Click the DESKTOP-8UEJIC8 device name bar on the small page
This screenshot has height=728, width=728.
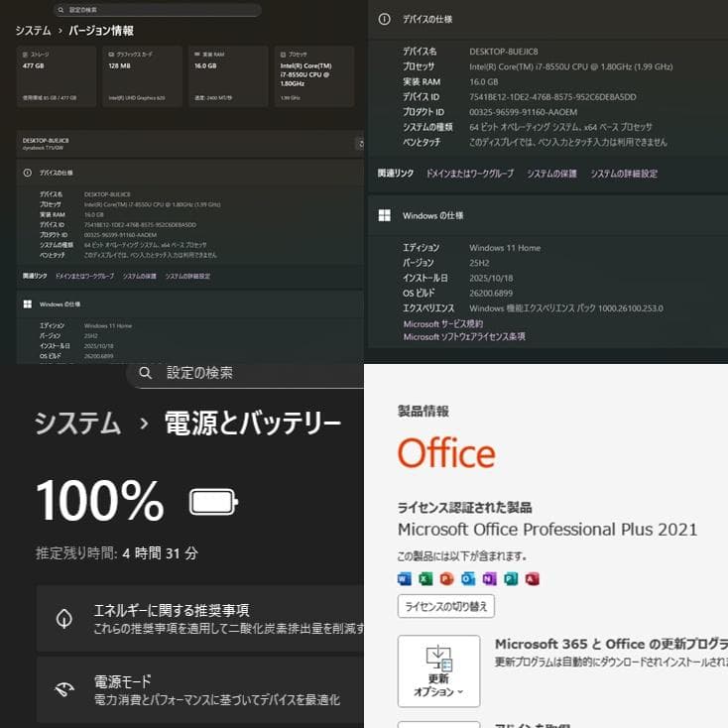click(x=190, y=144)
